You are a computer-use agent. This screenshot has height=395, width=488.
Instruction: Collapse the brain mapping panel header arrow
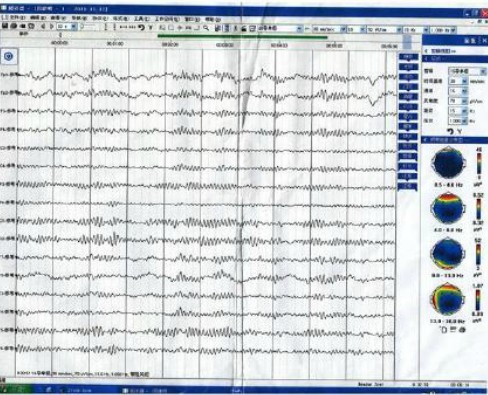(426, 140)
